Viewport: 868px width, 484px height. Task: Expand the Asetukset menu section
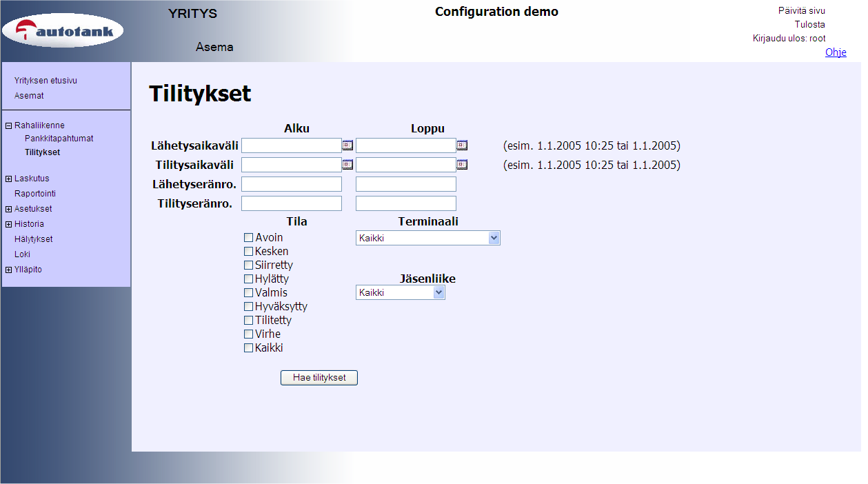tap(8, 209)
